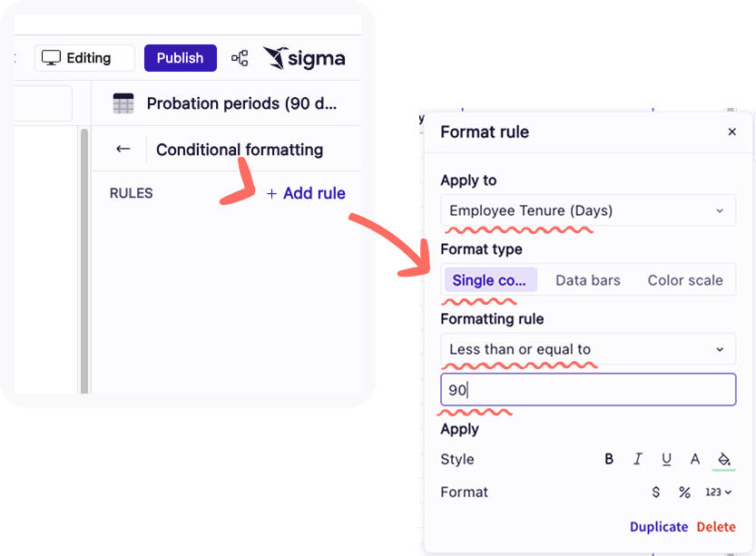Toggle bold styling for the rule
Viewport: 756px width, 556px height.
pyautogui.click(x=608, y=459)
